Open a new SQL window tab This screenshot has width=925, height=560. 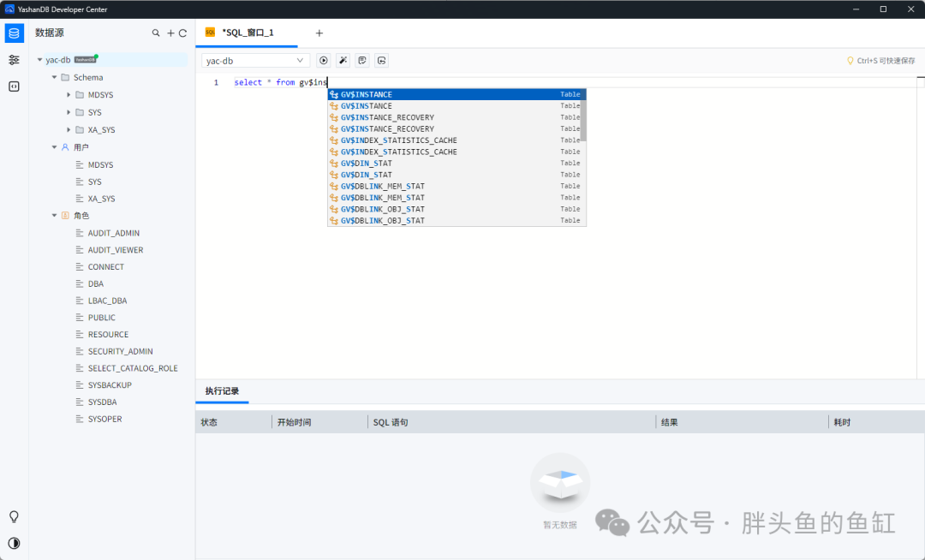pyautogui.click(x=319, y=33)
